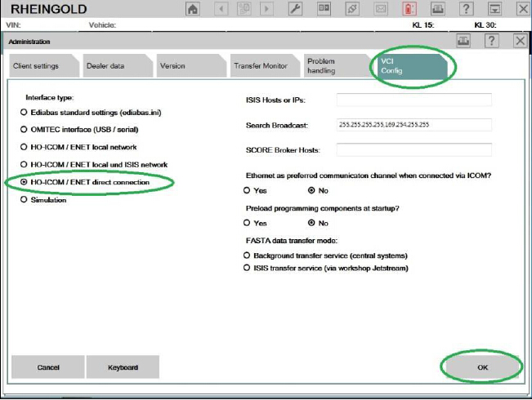Open help in top RHEINGOLD toolbar
Viewport: 532px width, 400px height.
click(x=466, y=9)
